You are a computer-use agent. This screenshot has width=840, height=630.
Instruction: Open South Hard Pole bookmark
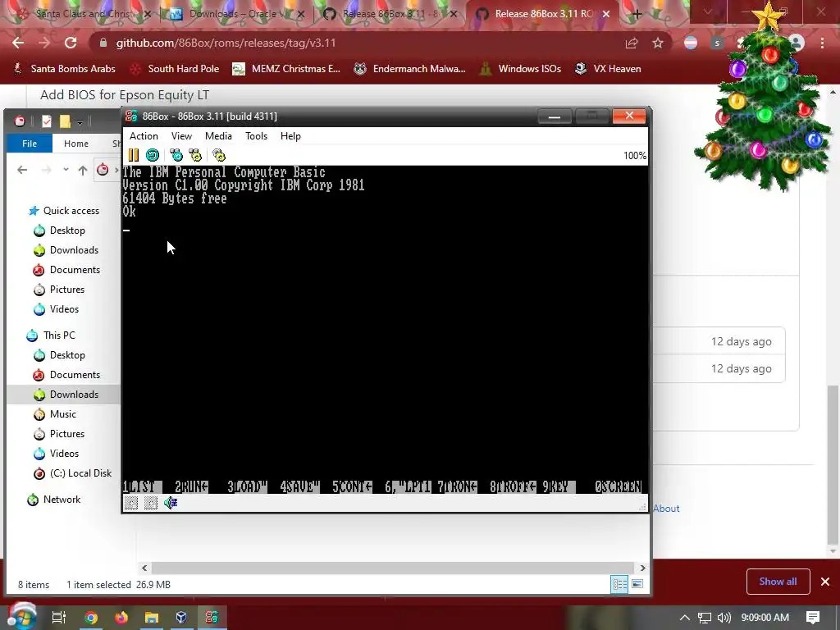pyautogui.click(x=175, y=69)
